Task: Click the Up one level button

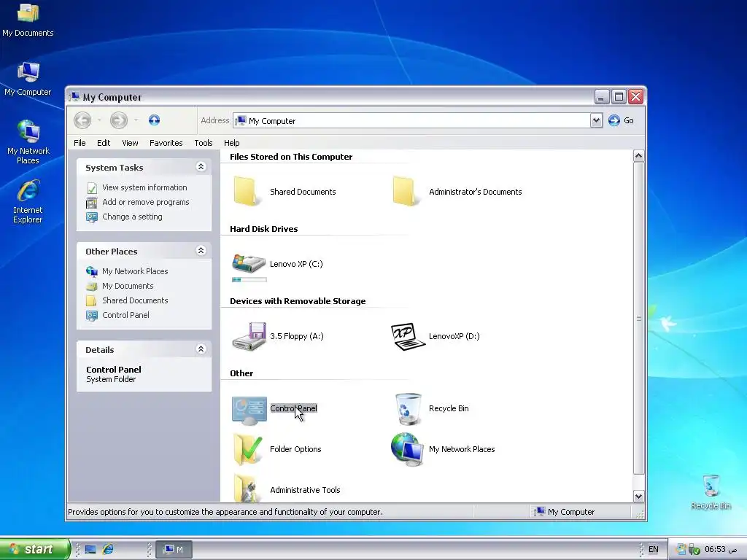Action: coord(154,120)
